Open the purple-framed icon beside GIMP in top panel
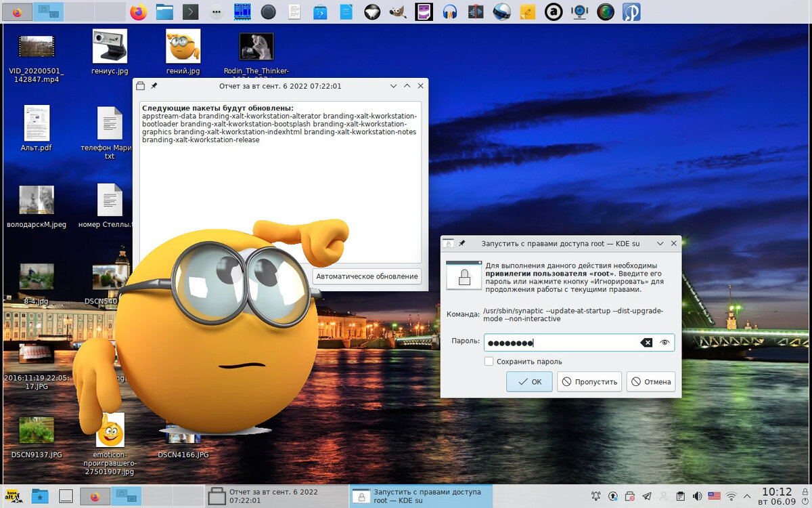 [x=424, y=12]
